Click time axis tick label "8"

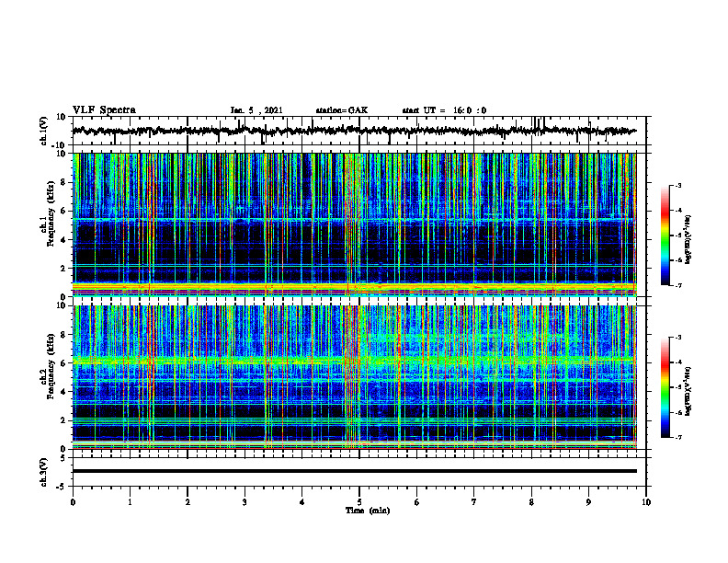click(x=531, y=502)
